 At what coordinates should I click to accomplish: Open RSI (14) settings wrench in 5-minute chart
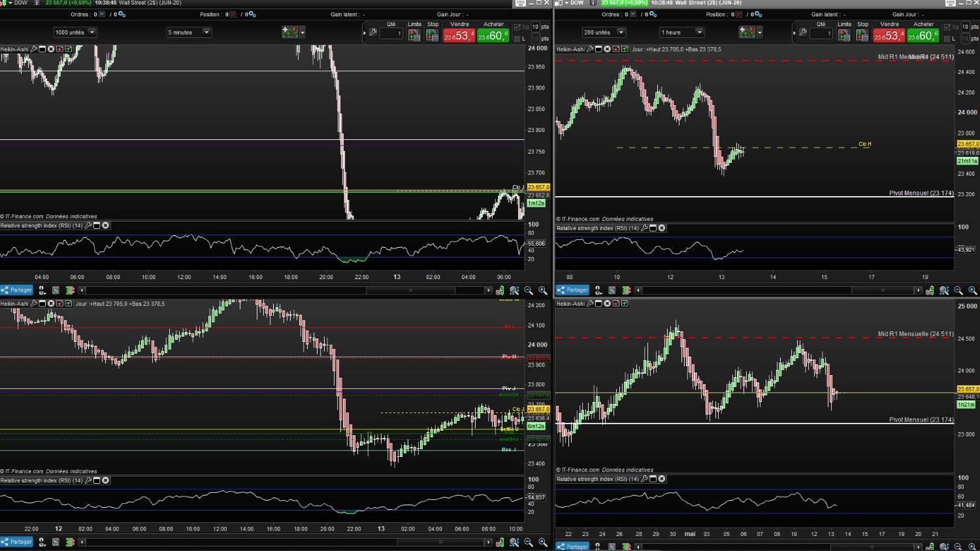[88, 225]
